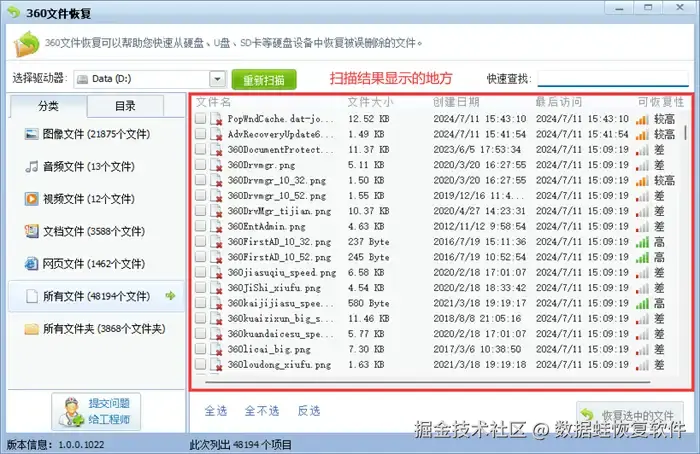Click the engineer avatar icon

coord(71,412)
